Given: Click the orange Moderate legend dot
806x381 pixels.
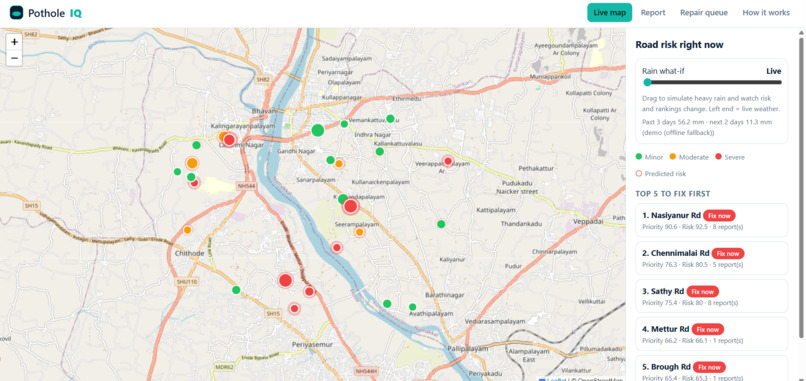Looking at the screenshot, I should pos(673,157).
